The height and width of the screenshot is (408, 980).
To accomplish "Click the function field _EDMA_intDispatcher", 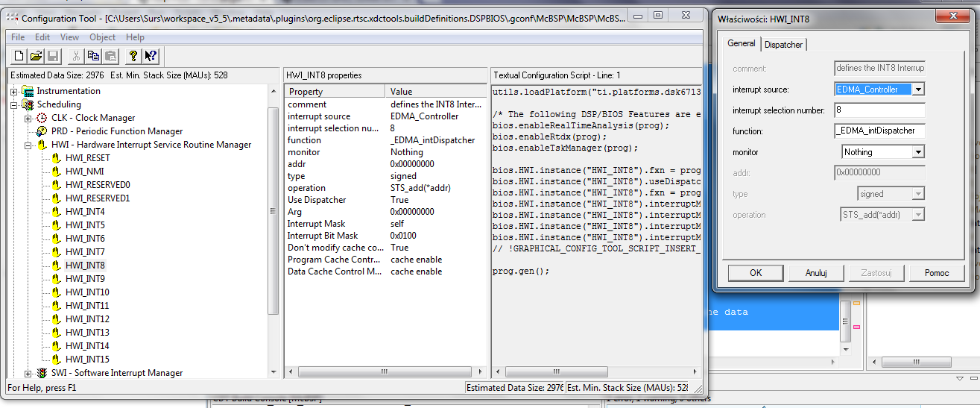I will coord(879,131).
